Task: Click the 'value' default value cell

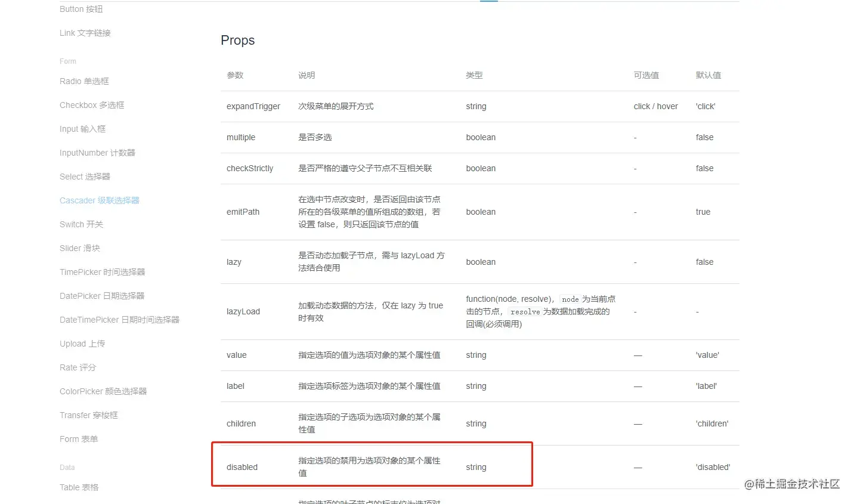Action: pos(707,355)
